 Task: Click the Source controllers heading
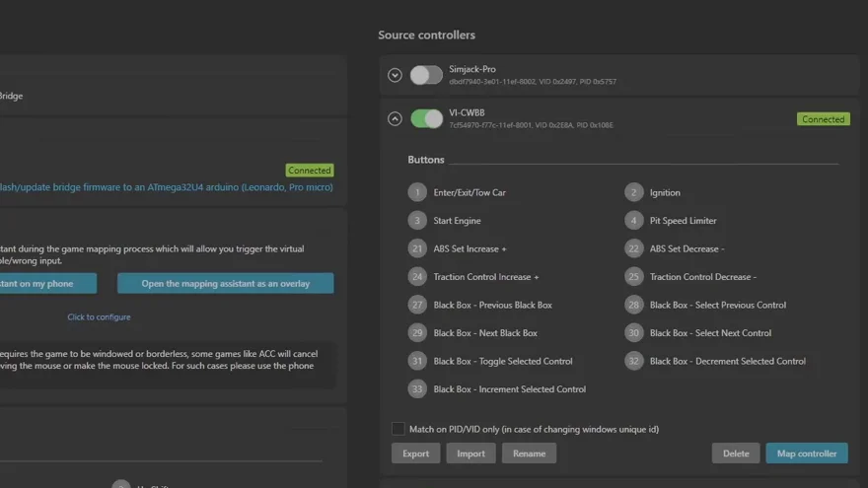tap(427, 35)
